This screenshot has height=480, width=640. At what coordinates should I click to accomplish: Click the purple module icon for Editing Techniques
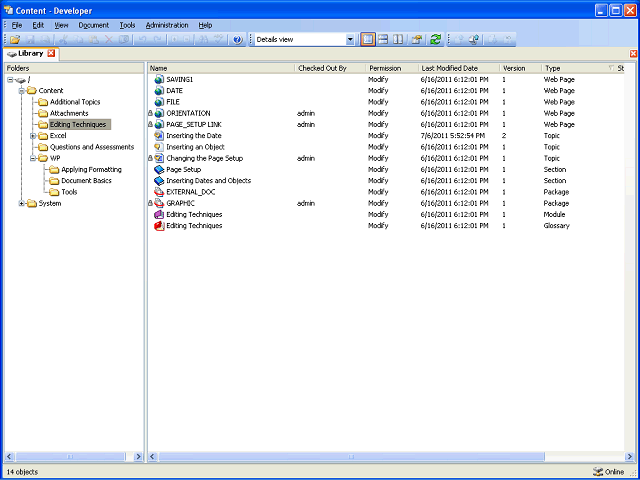(159, 214)
